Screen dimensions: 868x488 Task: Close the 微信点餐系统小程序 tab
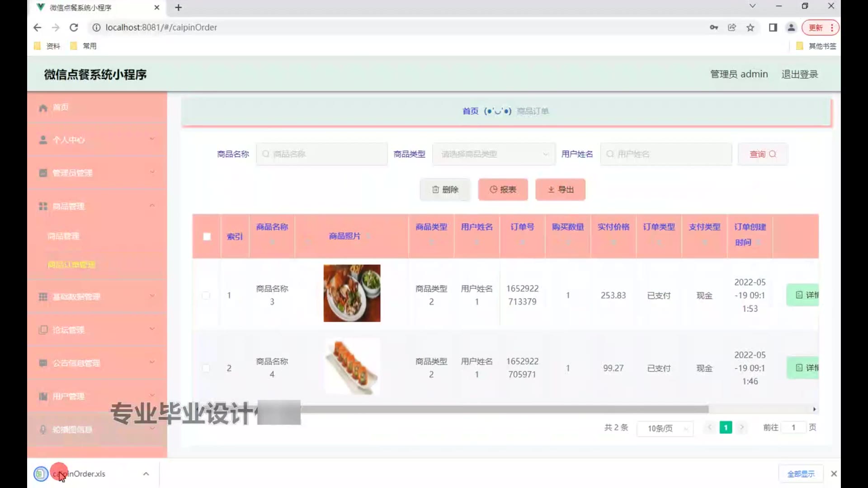point(157,7)
